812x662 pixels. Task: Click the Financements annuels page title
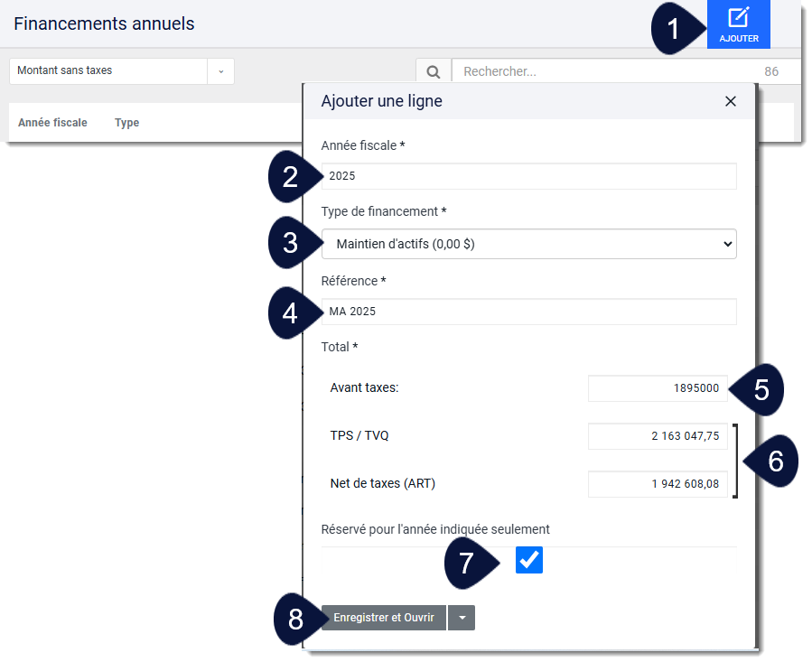click(x=104, y=23)
